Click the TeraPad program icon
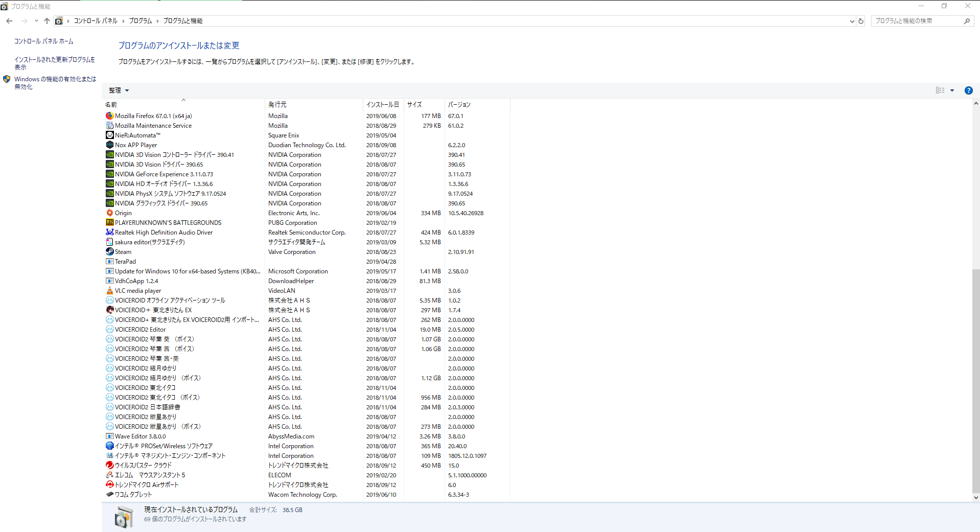980x532 pixels. [109, 262]
